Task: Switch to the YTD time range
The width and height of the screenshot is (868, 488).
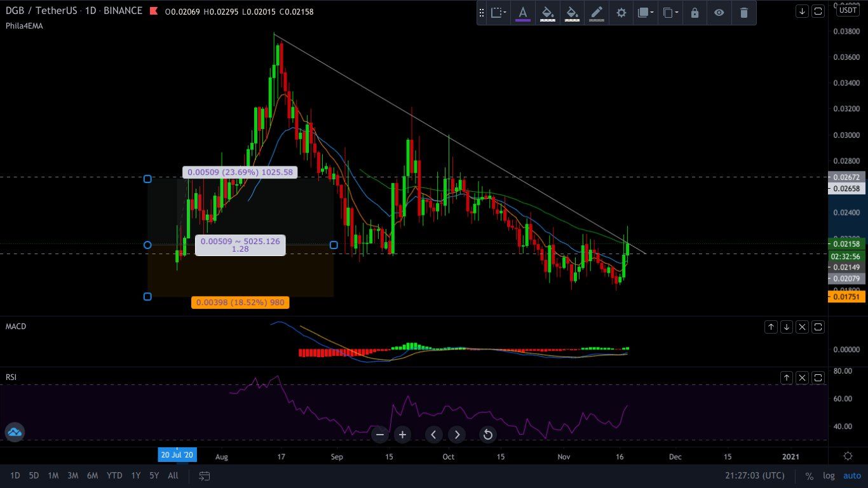Action: pos(114,475)
